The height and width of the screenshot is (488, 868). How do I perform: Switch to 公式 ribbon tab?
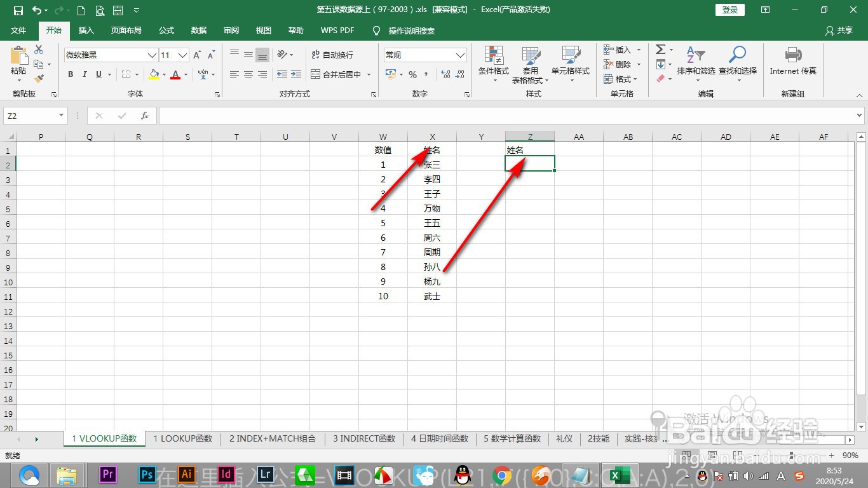166,30
